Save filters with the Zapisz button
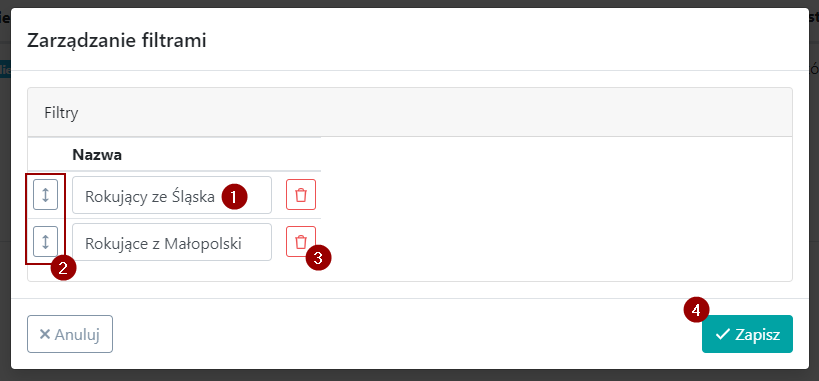Viewport: 819px width, 381px height. [747, 334]
